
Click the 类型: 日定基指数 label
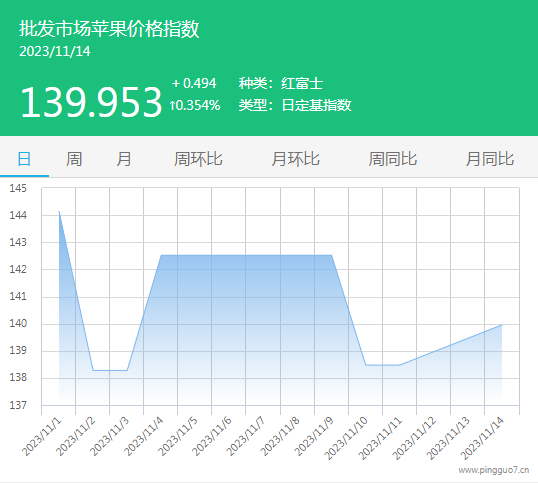[x=295, y=105]
